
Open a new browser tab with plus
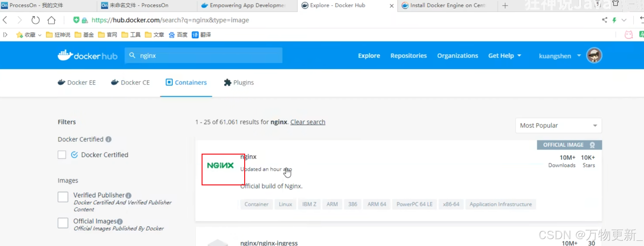click(x=505, y=6)
